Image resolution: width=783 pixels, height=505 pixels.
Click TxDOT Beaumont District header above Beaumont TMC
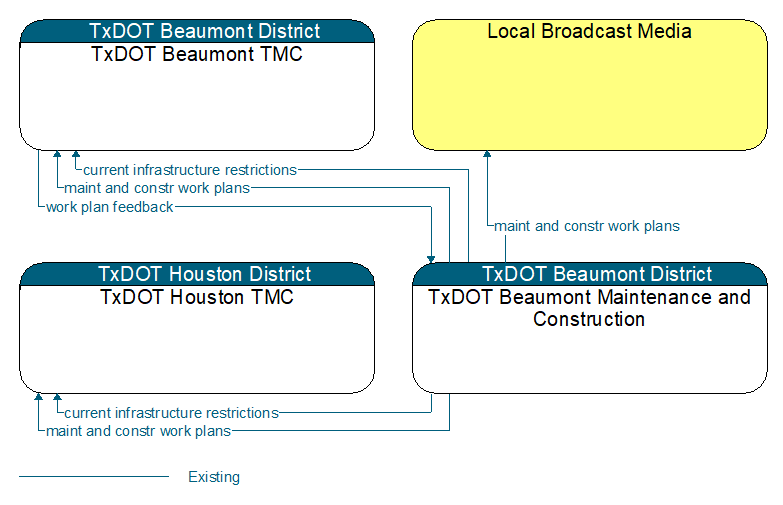(x=197, y=31)
